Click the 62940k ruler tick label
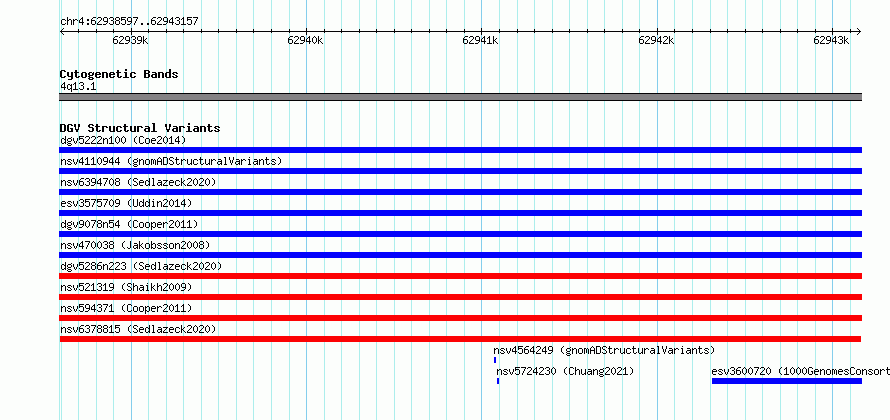The width and height of the screenshot is (890, 420). (305, 40)
